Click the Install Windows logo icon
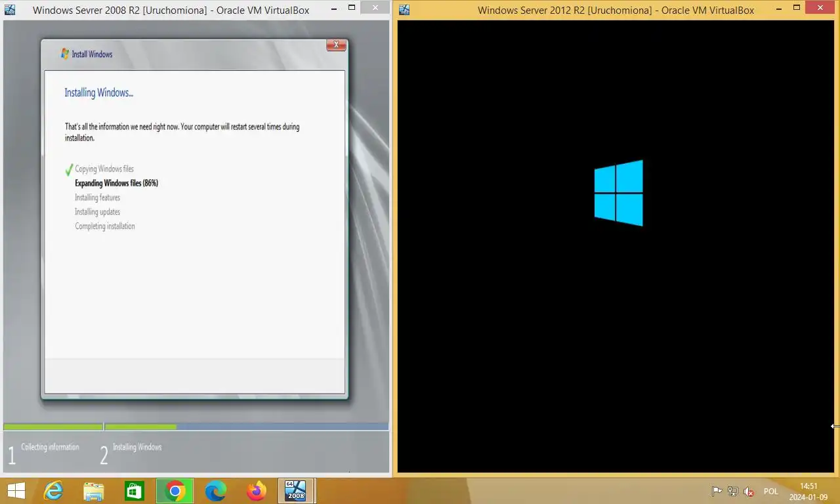This screenshot has height=504, width=840. point(65,54)
